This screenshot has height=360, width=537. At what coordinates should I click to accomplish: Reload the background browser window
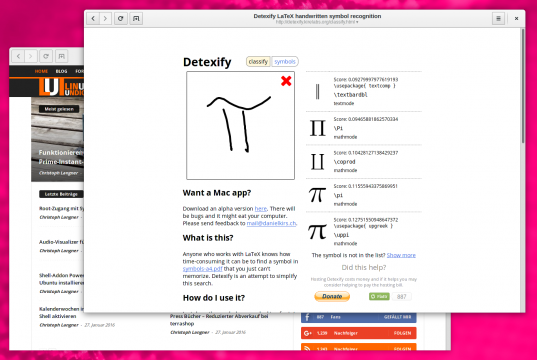coord(46,56)
